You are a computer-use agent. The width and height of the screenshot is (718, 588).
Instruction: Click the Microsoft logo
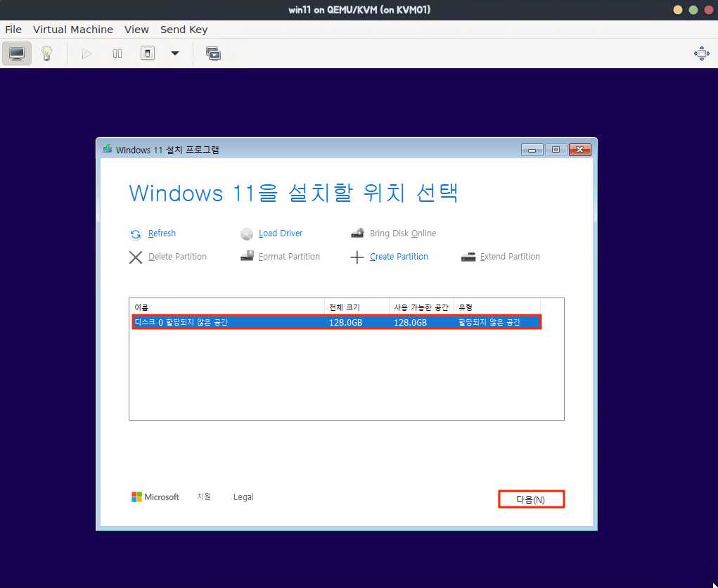pyautogui.click(x=155, y=497)
